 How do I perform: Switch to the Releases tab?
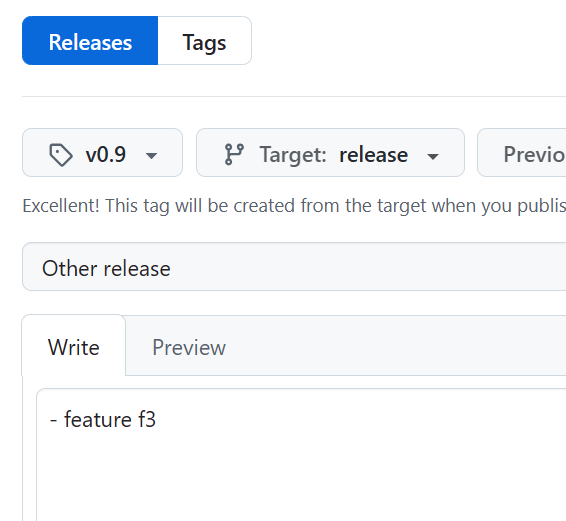[x=90, y=40]
